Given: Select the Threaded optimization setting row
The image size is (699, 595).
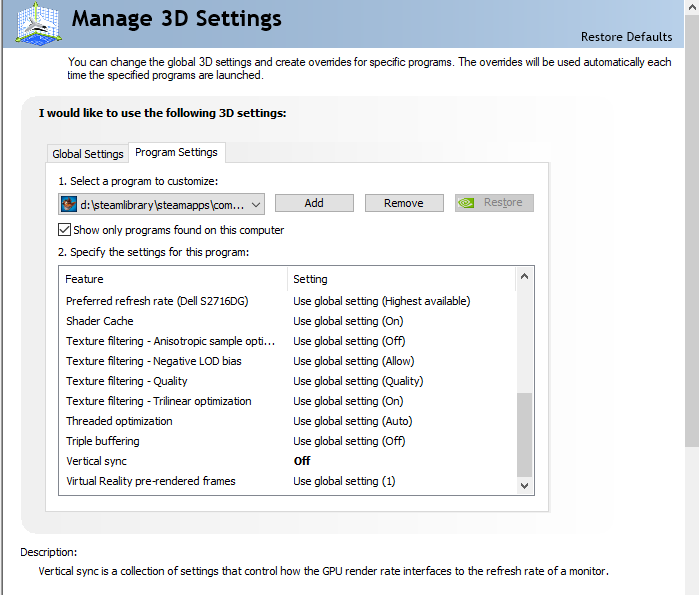Looking at the screenshot, I should click(x=352, y=421).
